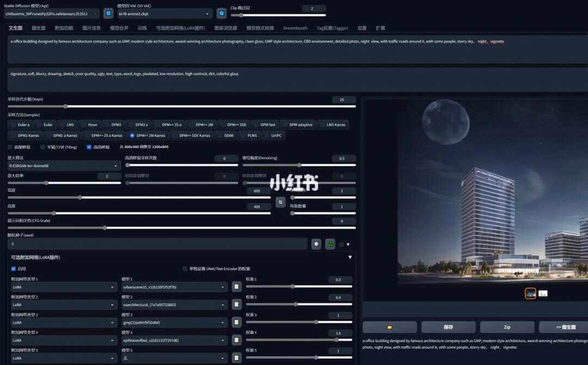This screenshot has width=588, height=365.
Task: Refresh the Stable Diffusion checkpoint list
Action: point(109,14)
